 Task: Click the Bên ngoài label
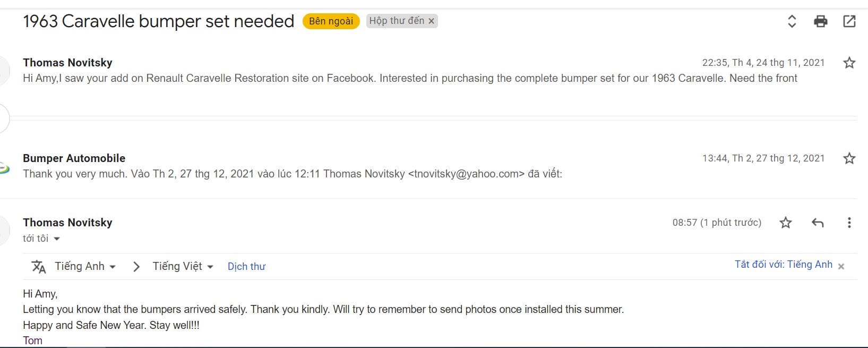click(331, 21)
